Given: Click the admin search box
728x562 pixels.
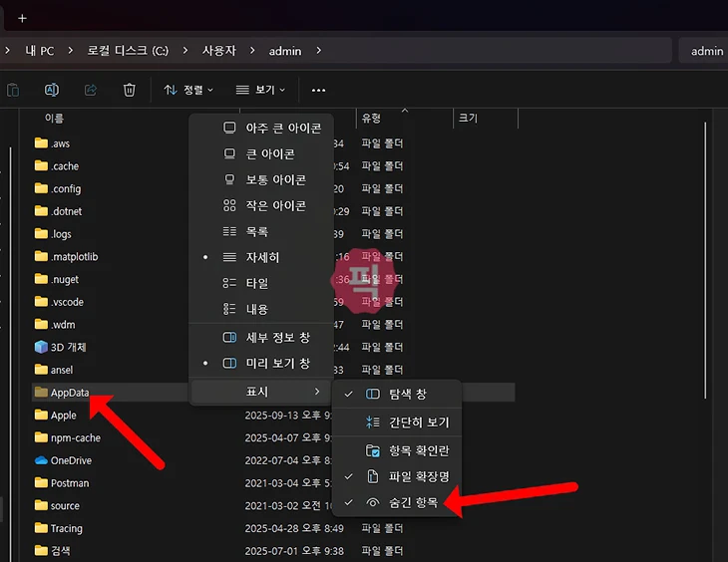Looking at the screenshot, I should tap(703, 51).
